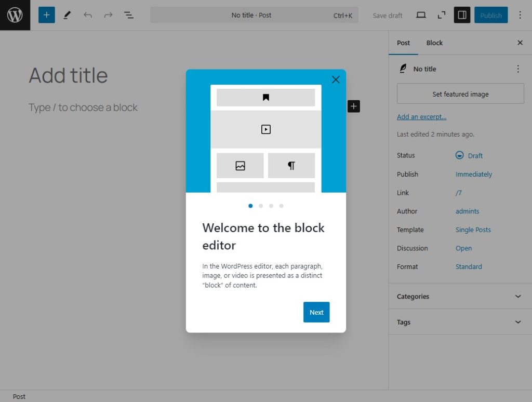Viewport: 532px width, 402px height.
Task: Open the editor Options menu
Action: coord(520,15)
